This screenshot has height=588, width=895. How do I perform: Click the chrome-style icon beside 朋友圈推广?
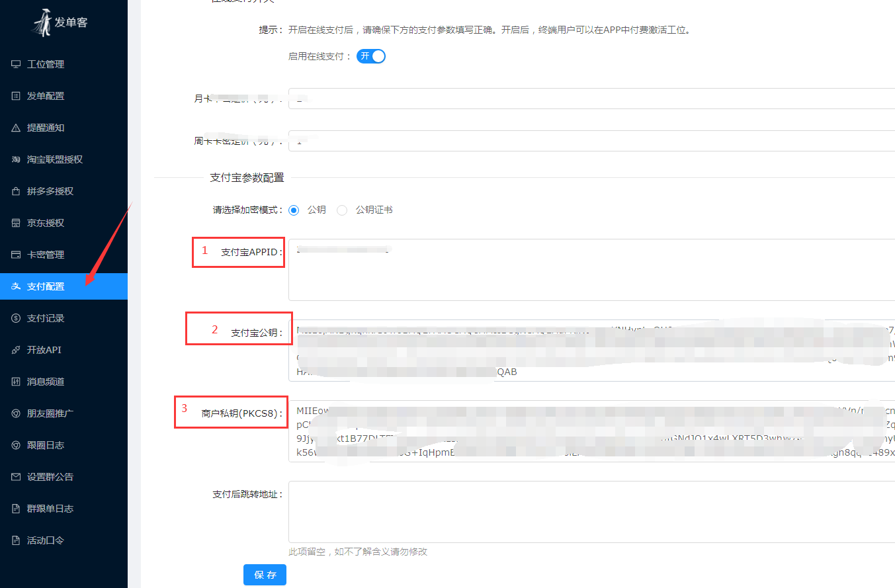(x=16, y=413)
